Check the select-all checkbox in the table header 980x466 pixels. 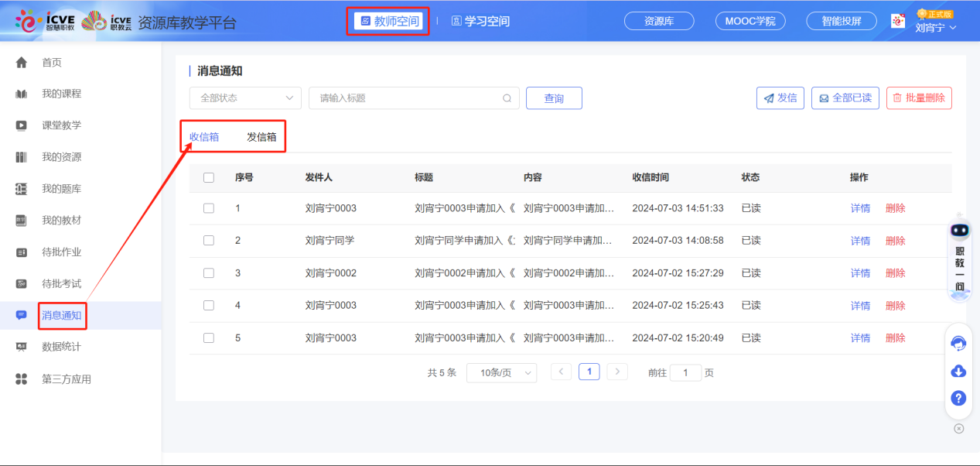pyautogui.click(x=208, y=177)
